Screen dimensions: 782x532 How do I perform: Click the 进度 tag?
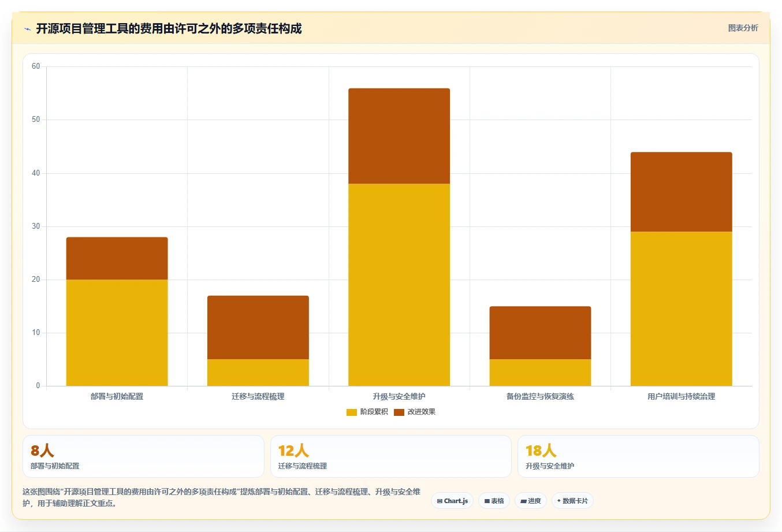pyautogui.click(x=531, y=501)
